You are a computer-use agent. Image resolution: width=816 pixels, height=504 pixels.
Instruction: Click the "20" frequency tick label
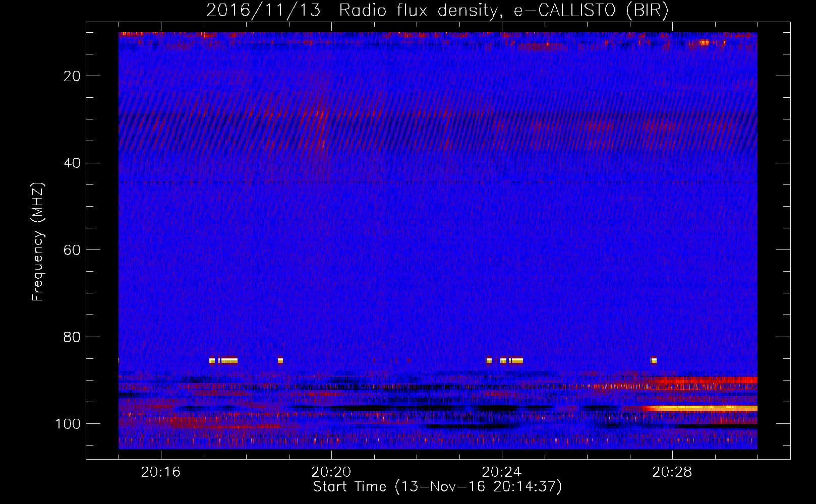pyautogui.click(x=73, y=76)
